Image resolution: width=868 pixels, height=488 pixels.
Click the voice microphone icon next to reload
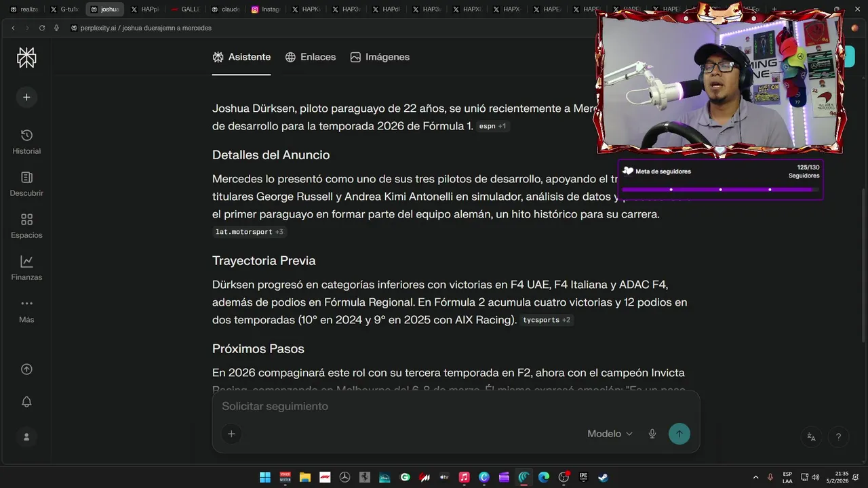(x=56, y=28)
